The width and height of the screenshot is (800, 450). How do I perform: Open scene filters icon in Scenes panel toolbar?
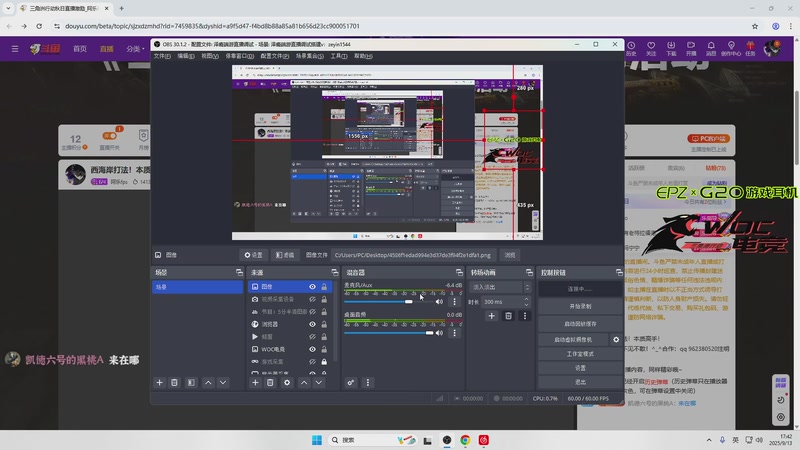[x=191, y=383]
